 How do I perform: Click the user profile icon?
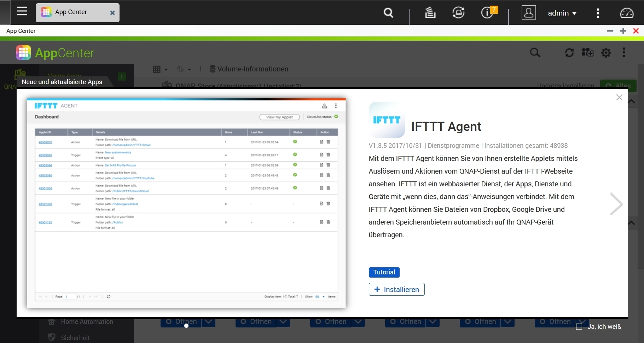pyautogui.click(x=529, y=13)
